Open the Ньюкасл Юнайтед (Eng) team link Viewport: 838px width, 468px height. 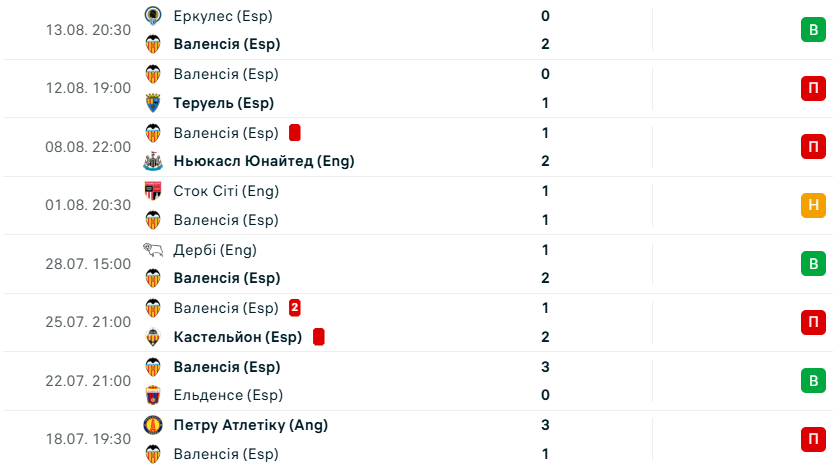pos(264,161)
